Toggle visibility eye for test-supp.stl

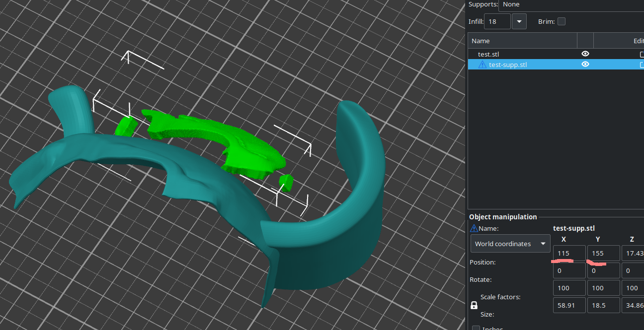585,64
